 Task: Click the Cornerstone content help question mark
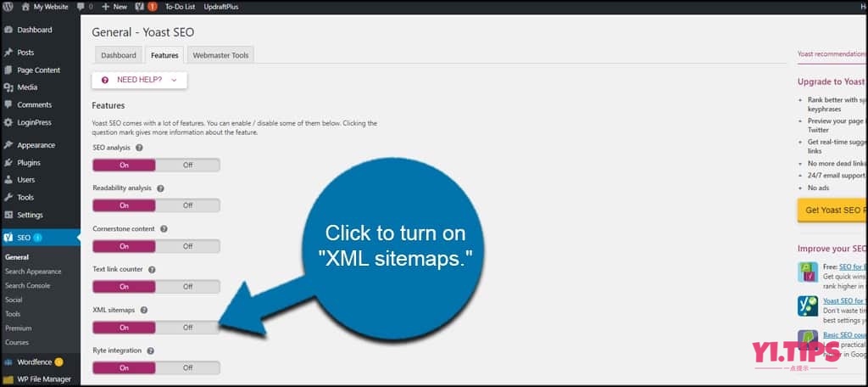point(164,229)
